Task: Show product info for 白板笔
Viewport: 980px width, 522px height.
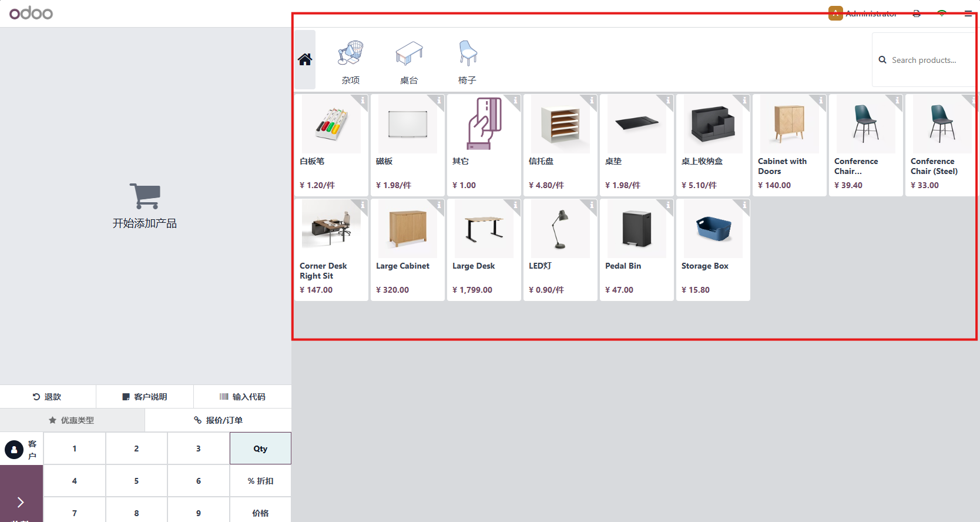Action: [x=363, y=101]
